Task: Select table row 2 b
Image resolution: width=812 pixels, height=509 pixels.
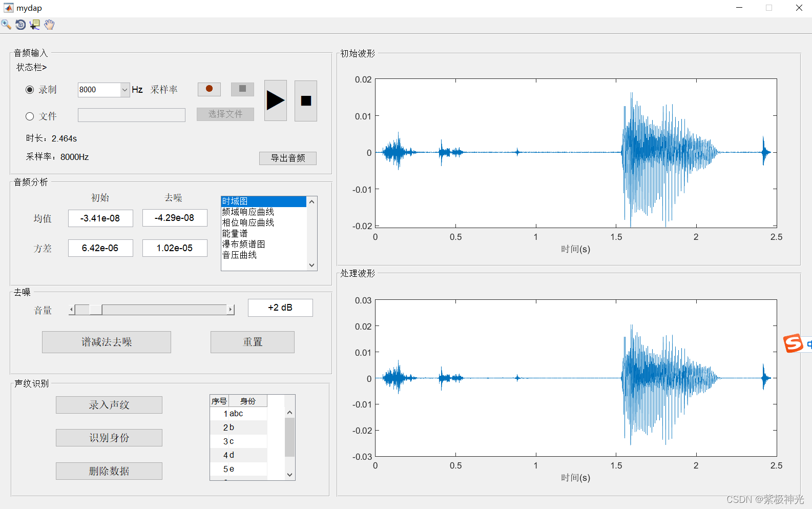Action: tap(239, 427)
